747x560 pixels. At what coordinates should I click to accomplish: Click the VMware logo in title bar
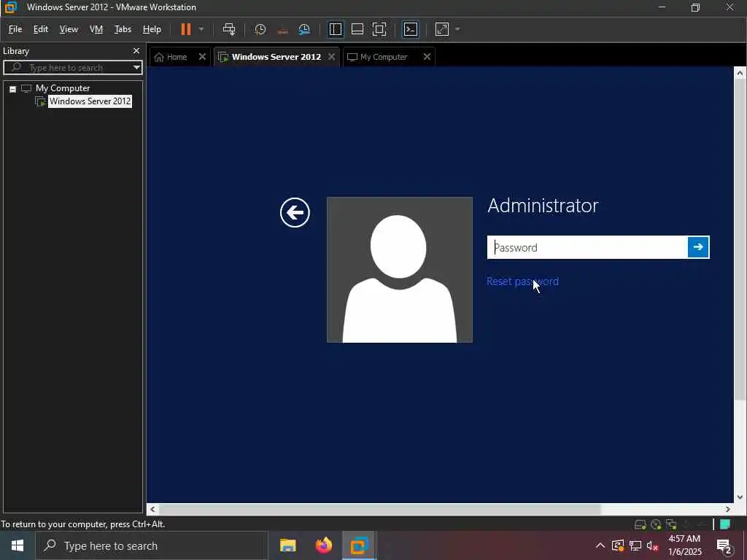point(10,7)
